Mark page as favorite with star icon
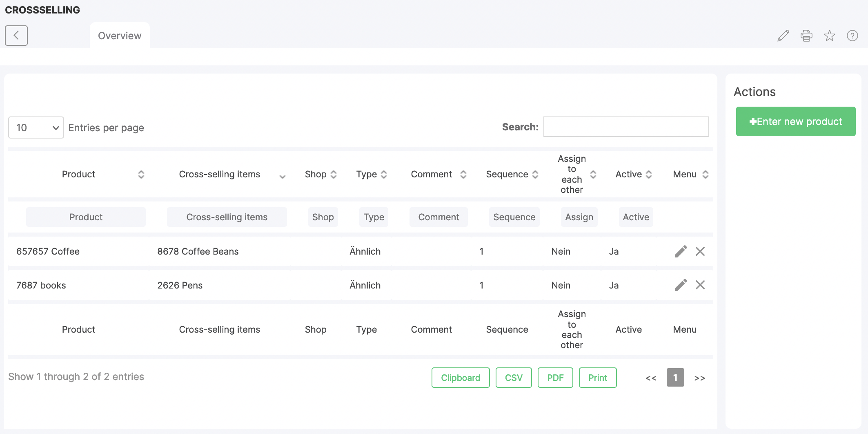This screenshot has height=434, width=868. 829,36
